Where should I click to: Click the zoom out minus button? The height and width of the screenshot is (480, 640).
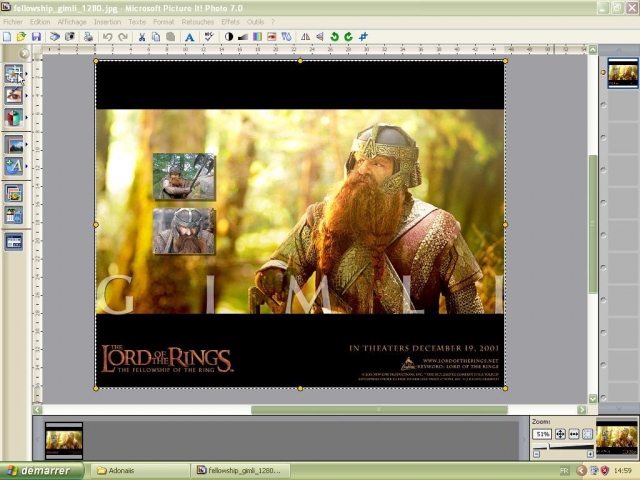536,454
